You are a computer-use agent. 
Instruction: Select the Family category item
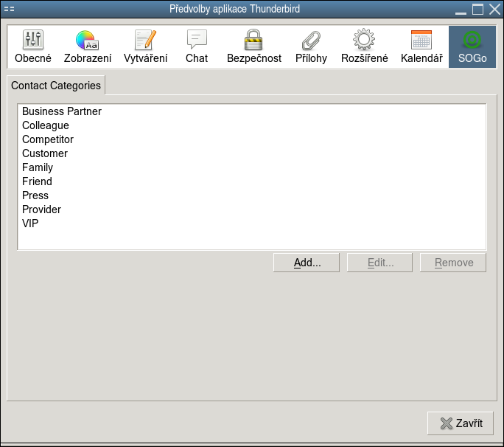coord(38,167)
